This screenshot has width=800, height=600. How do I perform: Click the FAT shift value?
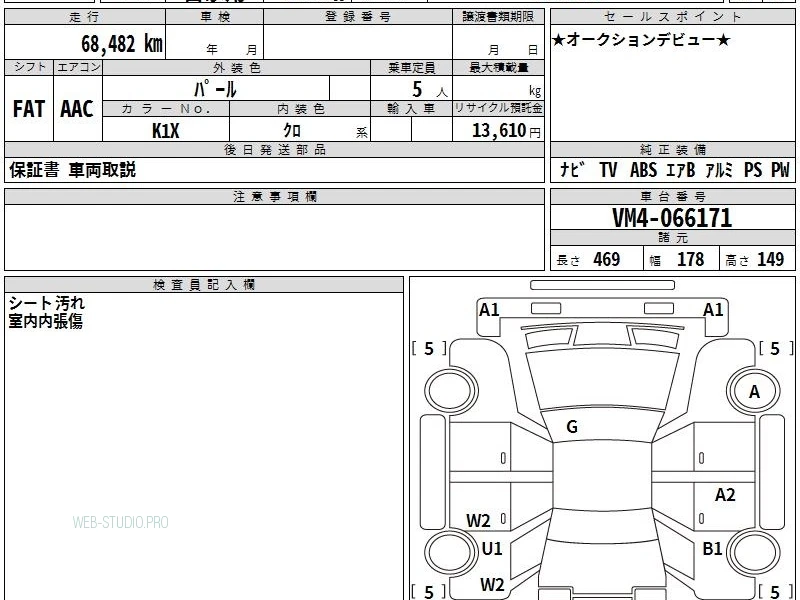click(29, 109)
